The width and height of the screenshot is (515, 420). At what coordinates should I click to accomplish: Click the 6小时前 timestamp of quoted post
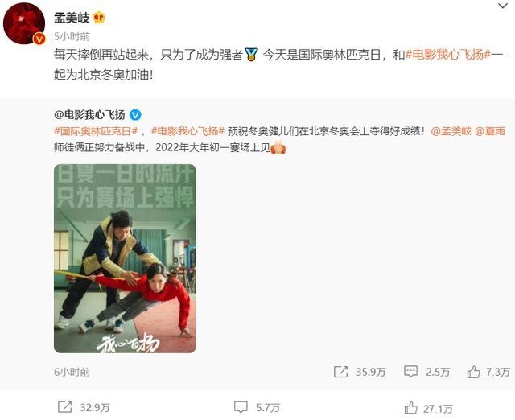tap(72, 372)
